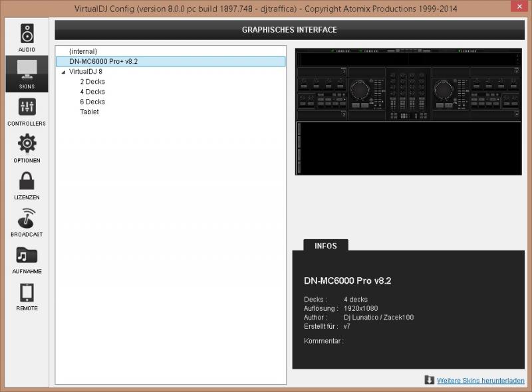
Task: Click the INFOS tab
Action: (326, 246)
